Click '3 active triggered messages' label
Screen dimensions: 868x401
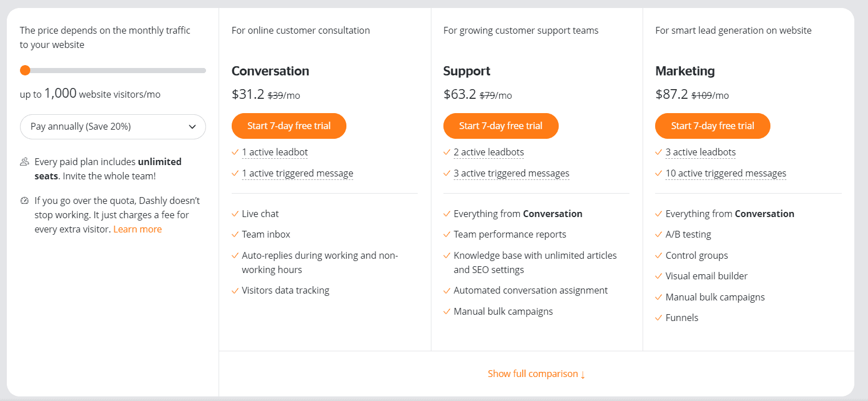tap(511, 173)
